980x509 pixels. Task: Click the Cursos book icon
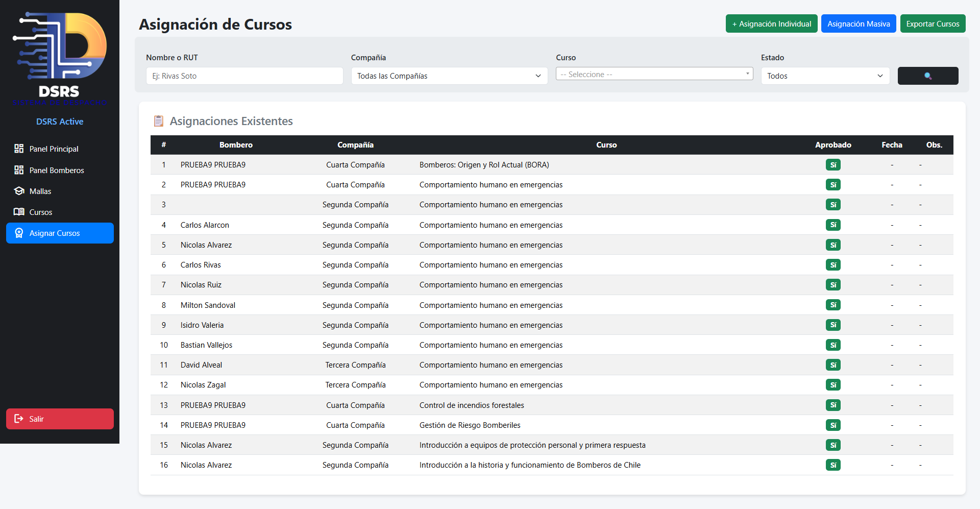point(19,212)
